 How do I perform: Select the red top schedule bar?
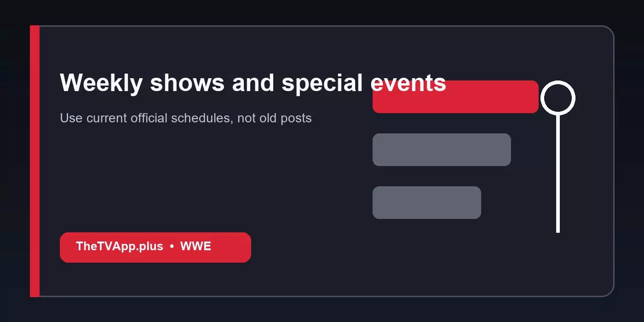[x=455, y=97]
